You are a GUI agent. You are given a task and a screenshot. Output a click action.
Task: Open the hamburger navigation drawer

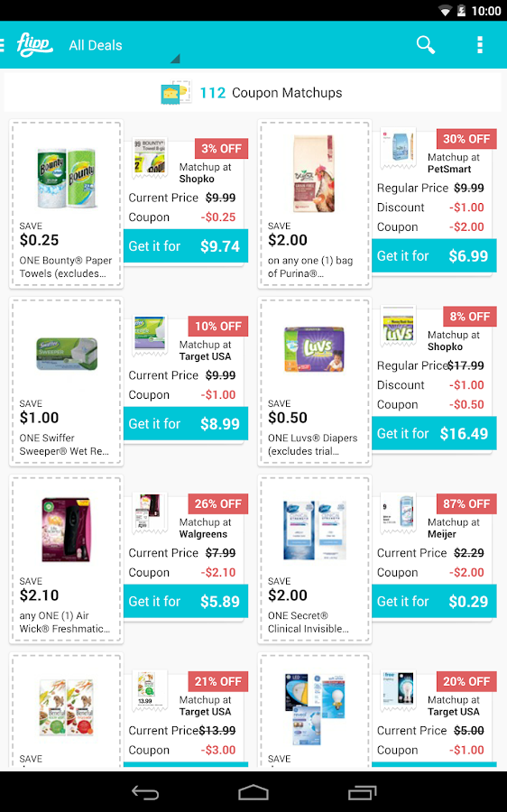(x=3, y=45)
